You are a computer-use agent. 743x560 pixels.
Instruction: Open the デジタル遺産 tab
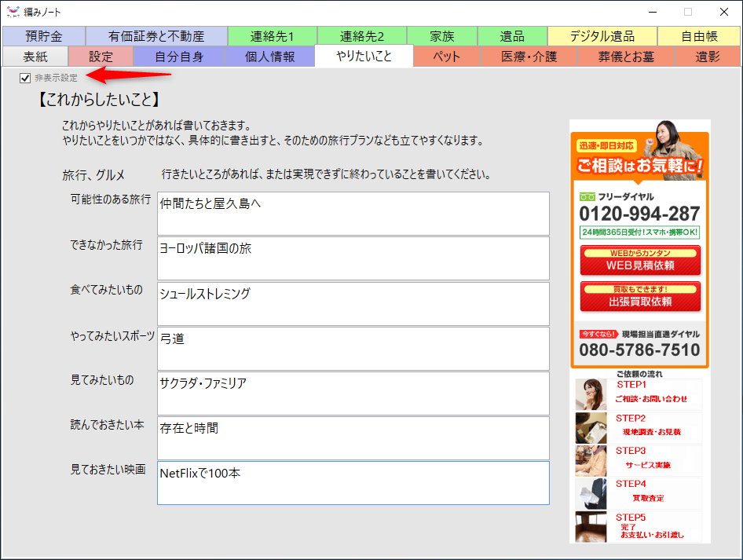click(x=602, y=35)
